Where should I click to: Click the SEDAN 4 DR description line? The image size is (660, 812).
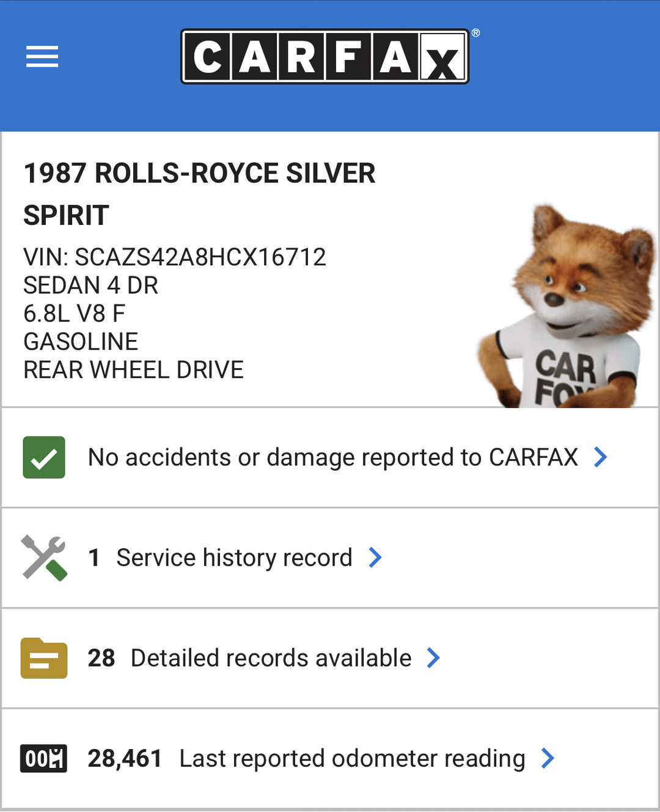click(x=90, y=285)
